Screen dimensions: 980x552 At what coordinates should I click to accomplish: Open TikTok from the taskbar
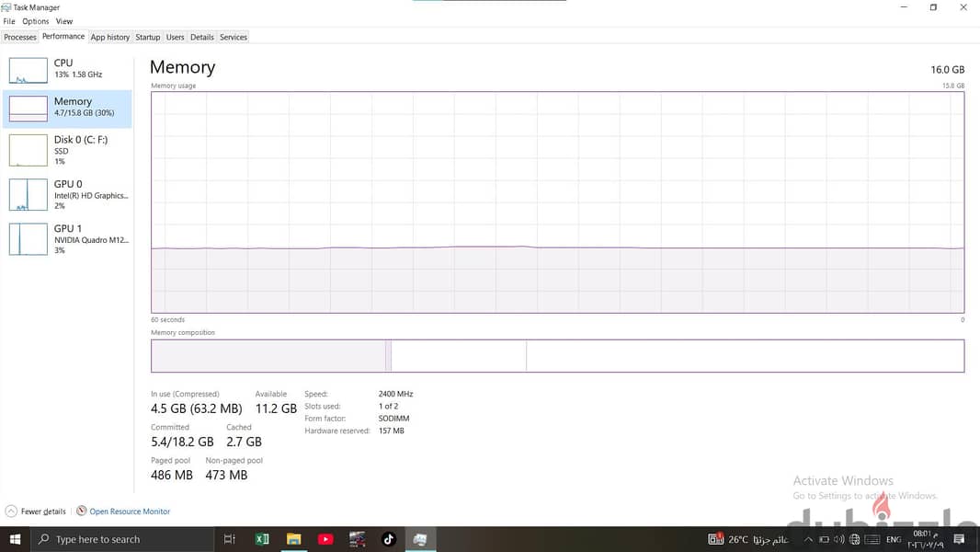pyautogui.click(x=389, y=539)
